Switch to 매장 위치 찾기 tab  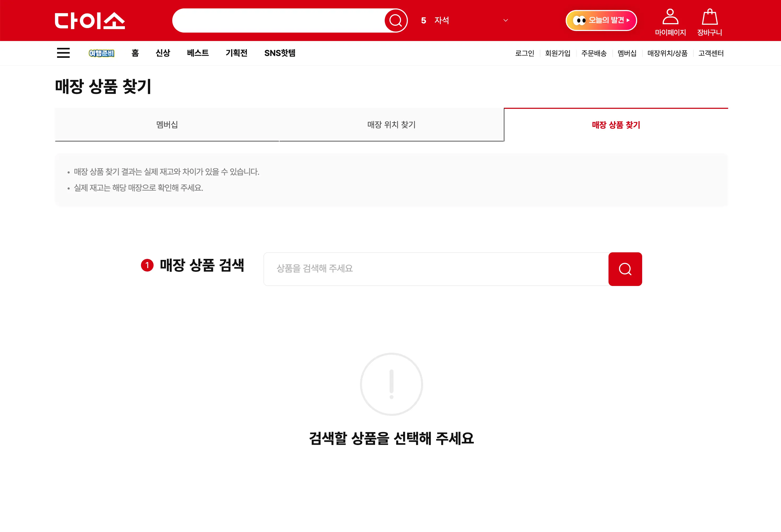tap(392, 125)
